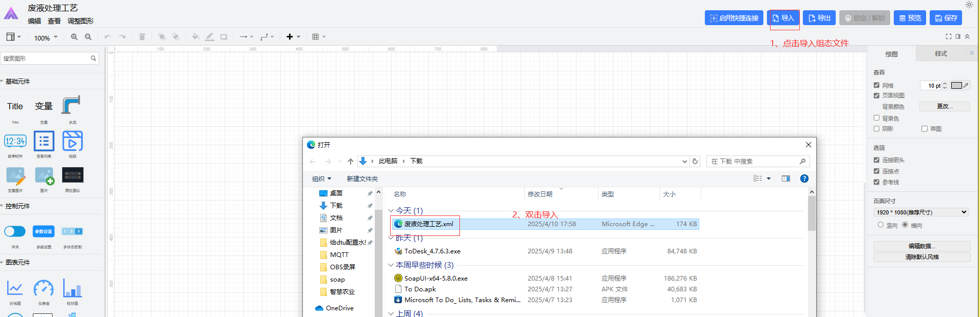Click the fill color bucket icon
The width and height of the screenshot is (980, 317).
(196, 37)
